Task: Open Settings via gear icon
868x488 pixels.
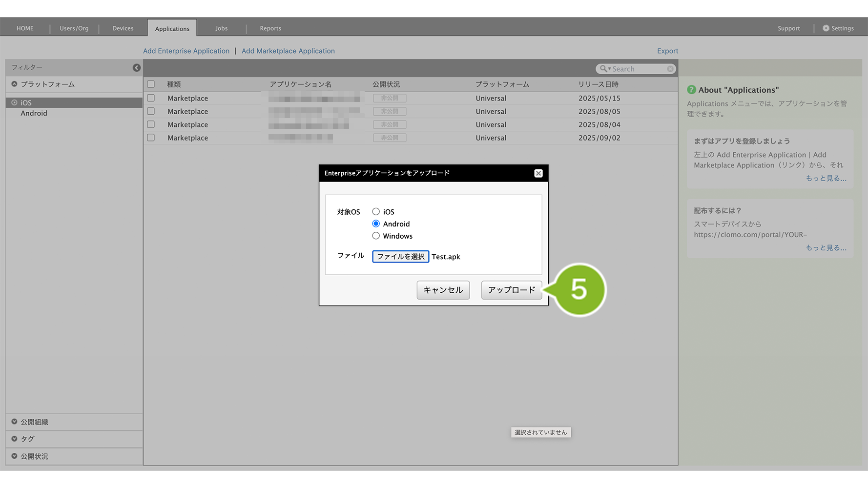Action: pos(826,28)
